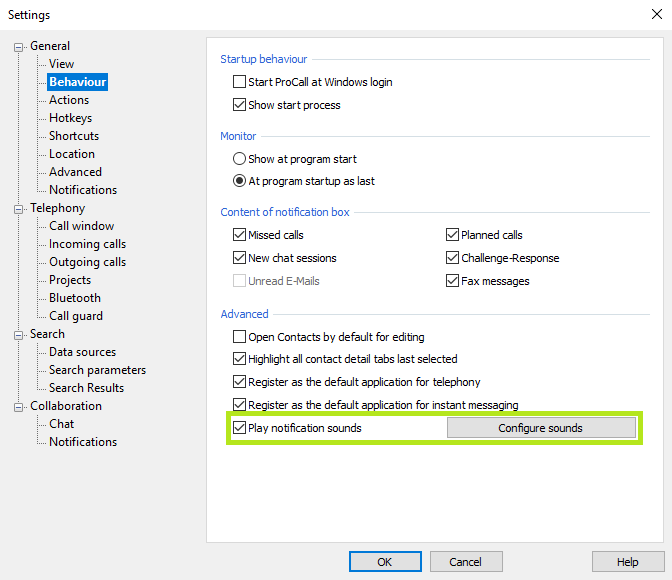Select At program startup as last

(239, 182)
